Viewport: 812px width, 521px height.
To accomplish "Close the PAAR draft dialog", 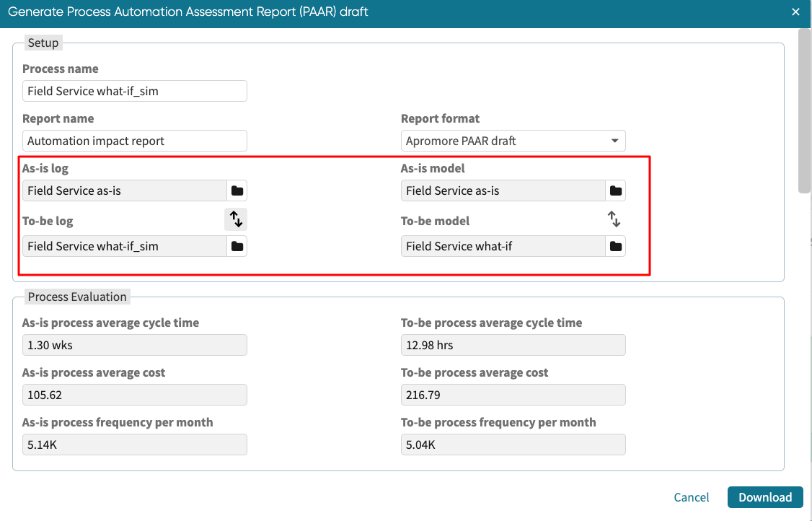I will [x=795, y=12].
